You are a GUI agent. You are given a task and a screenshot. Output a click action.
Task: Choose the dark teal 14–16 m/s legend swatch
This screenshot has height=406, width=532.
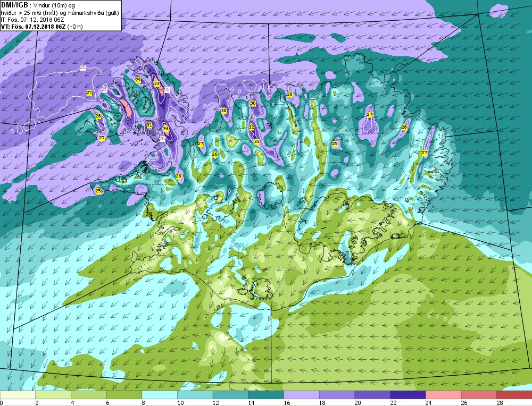[266, 395]
